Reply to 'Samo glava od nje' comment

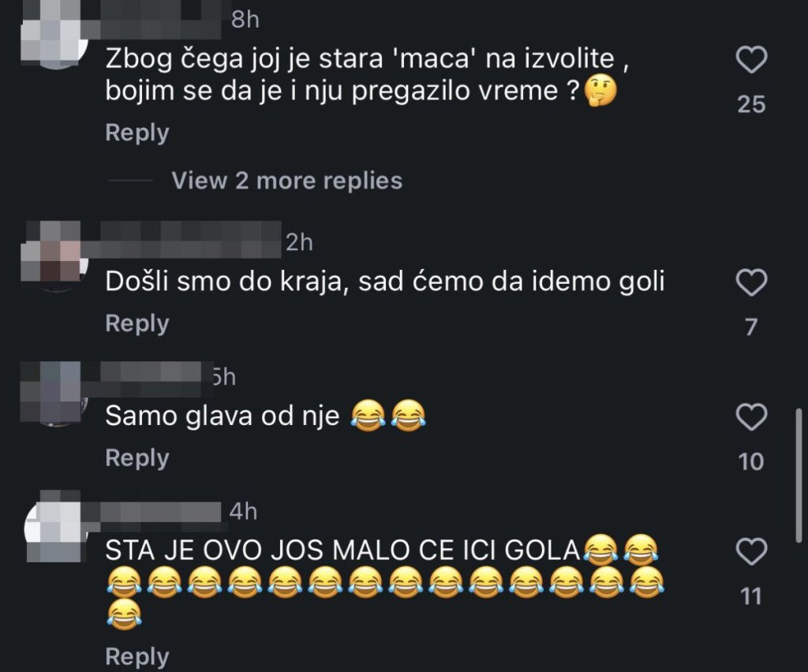click(x=137, y=458)
